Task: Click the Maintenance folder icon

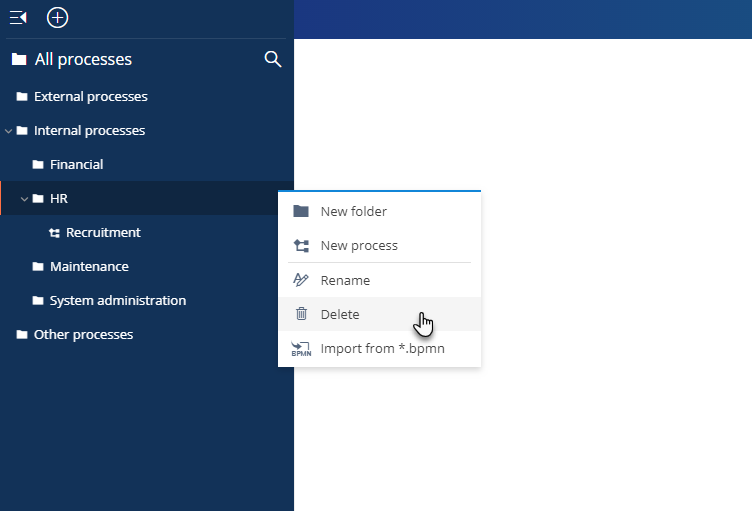Action: click(x=38, y=267)
